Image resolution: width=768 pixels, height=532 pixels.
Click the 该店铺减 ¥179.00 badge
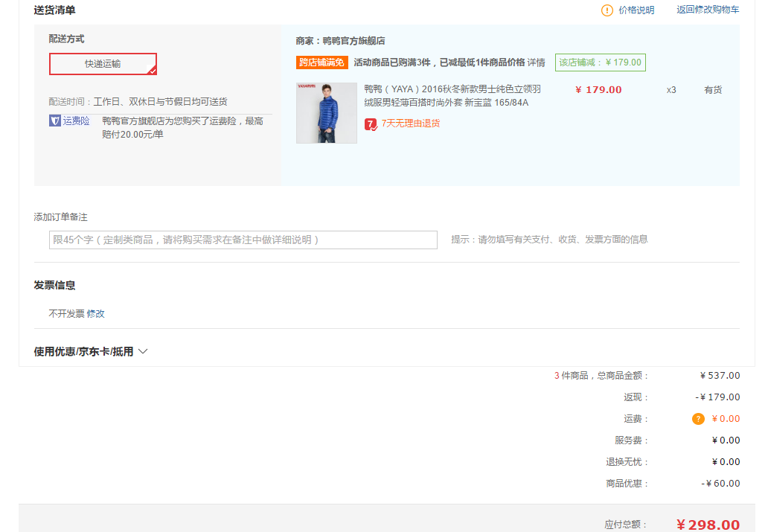pyautogui.click(x=600, y=63)
